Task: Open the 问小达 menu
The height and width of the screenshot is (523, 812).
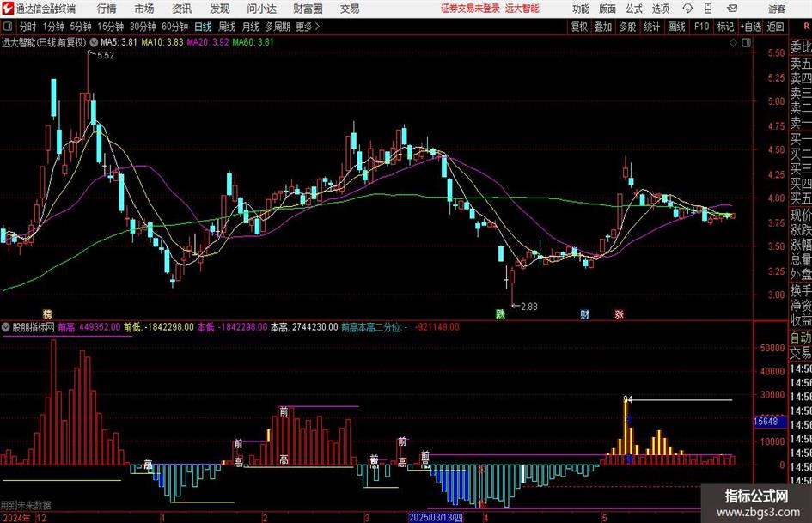Action: [261, 9]
